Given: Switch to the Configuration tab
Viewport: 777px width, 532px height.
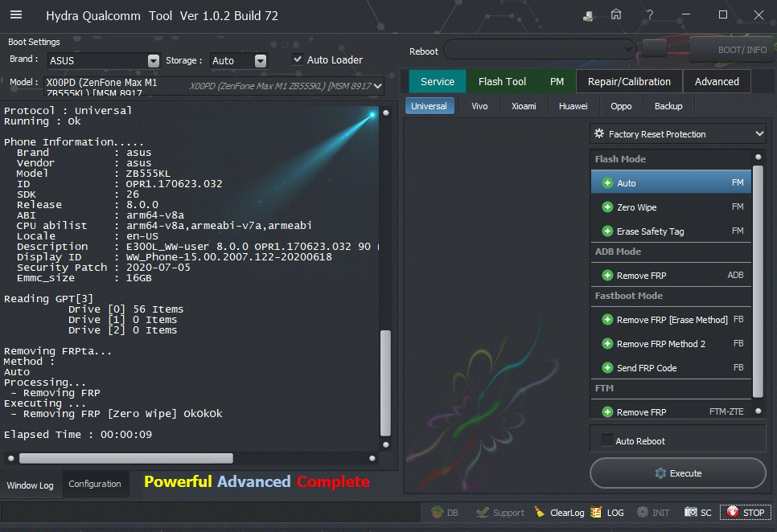Looking at the screenshot, I should coord(95,484).
